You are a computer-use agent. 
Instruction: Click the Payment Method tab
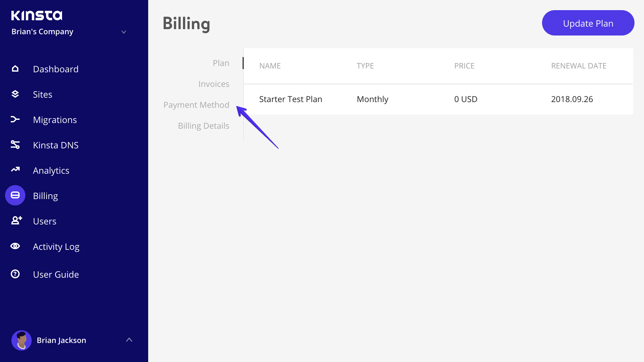tap(196, 104)
